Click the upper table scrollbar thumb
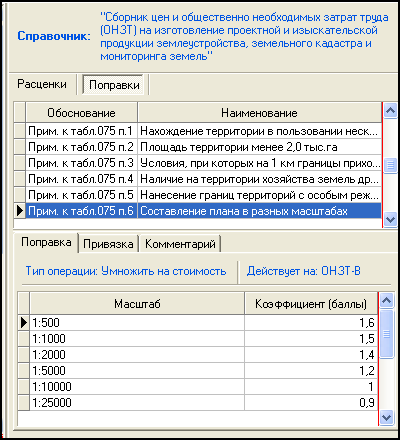This screenshot has width=400, height=440. pos(390,165)
